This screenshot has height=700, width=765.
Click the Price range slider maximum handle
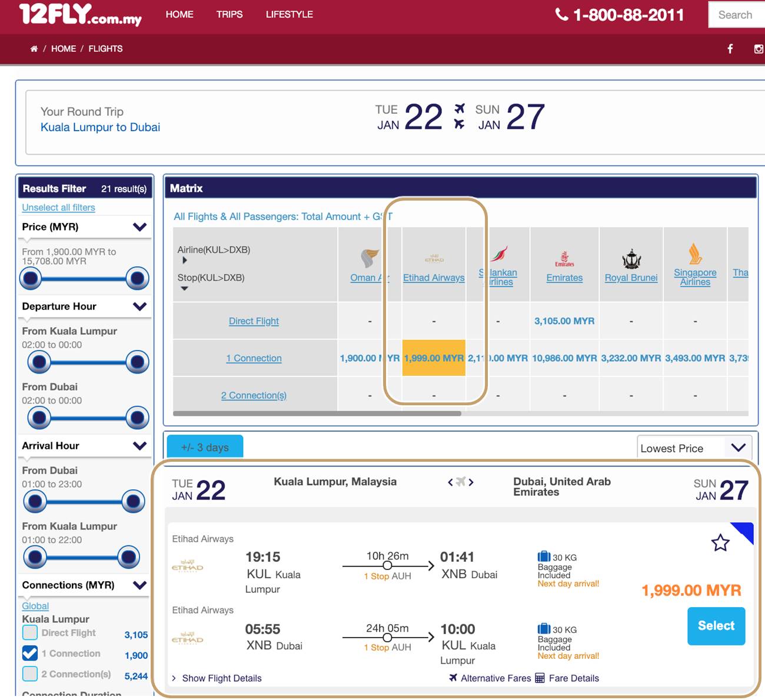point(137,278)
